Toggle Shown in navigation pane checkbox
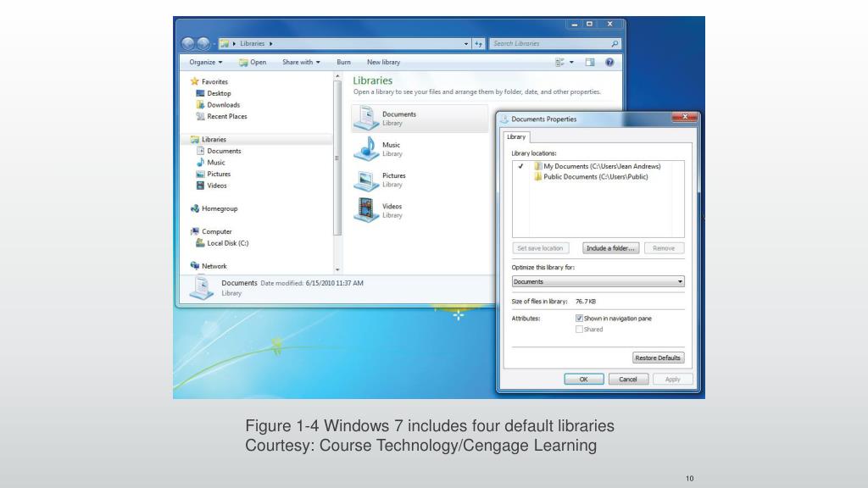Screen dimensions: 868x488 [579, 319]
